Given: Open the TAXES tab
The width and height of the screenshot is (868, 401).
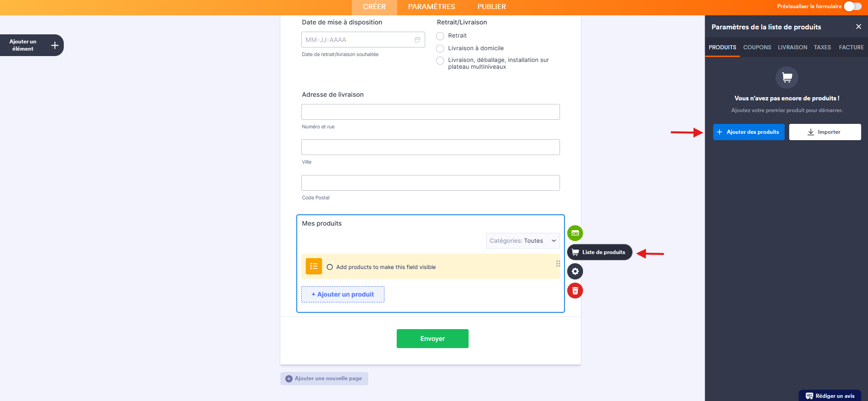Looking at the screenshot, I should [x=822, y=47].
